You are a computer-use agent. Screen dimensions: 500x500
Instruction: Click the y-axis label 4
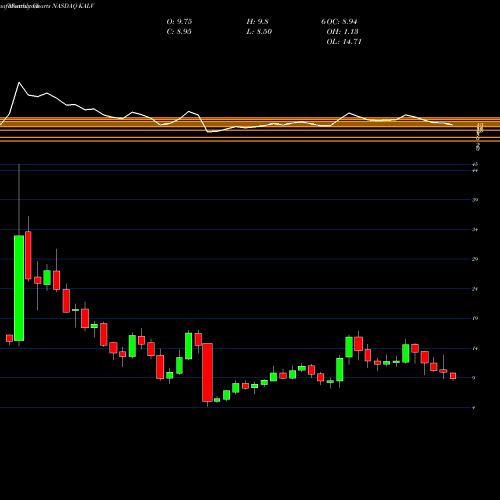click(x=474, y=408)
